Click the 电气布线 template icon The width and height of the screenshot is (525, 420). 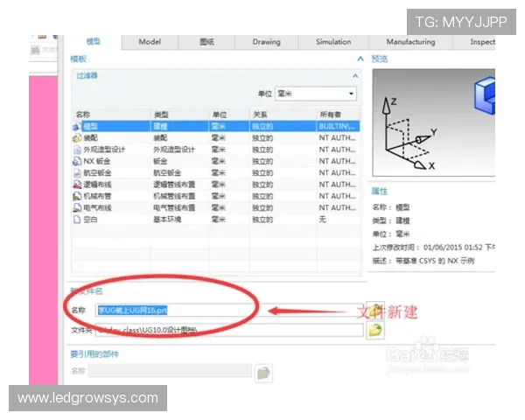77,208
